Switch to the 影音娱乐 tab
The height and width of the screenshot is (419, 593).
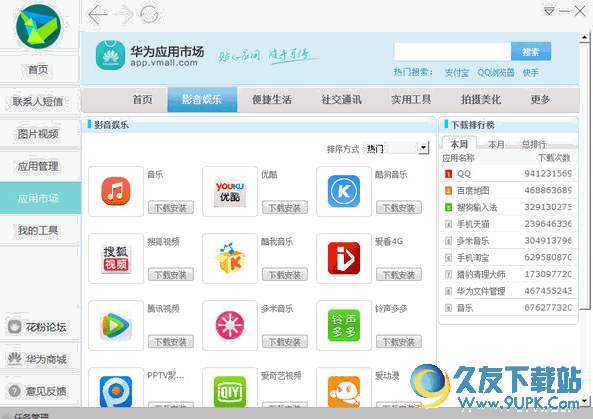pos(202,99)
